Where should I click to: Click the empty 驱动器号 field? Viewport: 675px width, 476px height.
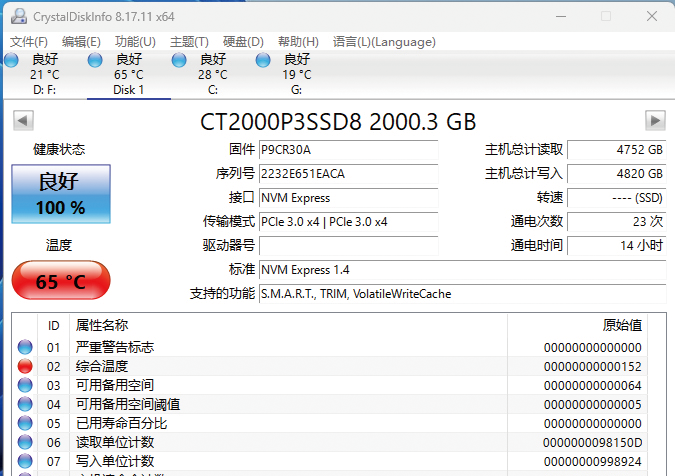click(348, 246)
